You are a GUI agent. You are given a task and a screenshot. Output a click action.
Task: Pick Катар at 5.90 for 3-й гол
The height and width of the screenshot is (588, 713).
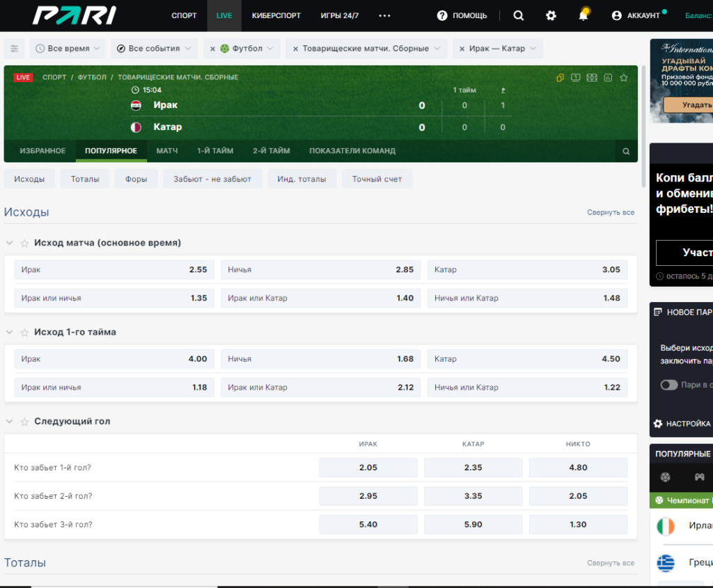click(x=473, y=525)
